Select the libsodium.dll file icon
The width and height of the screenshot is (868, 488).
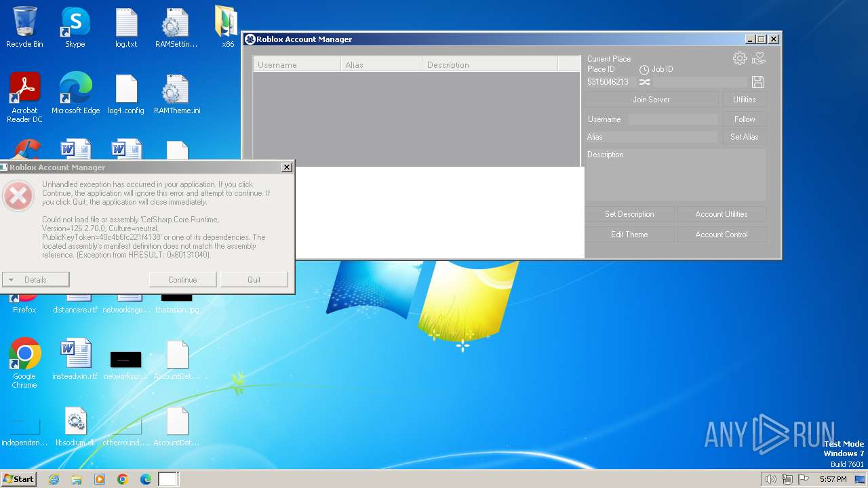(x=75, y=426)
